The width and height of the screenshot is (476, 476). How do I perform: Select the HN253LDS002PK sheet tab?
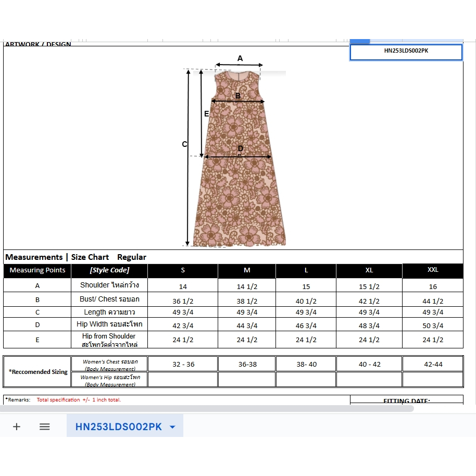click(x=118, y=427)
